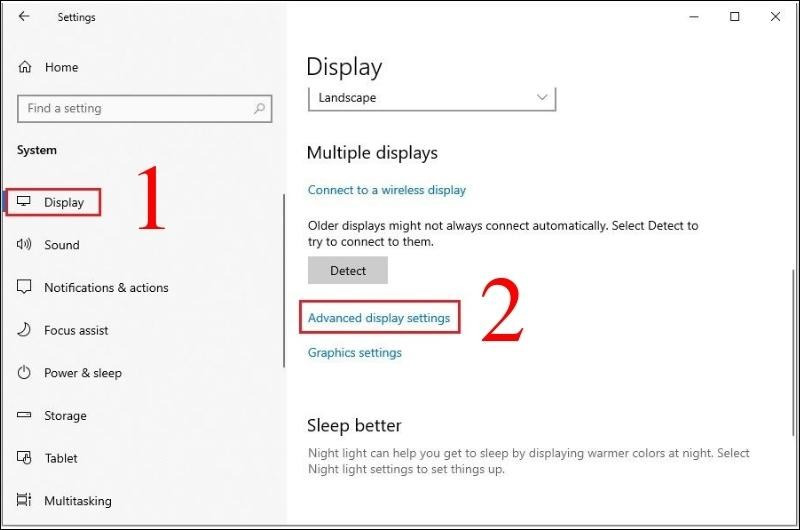Open Tablet settings icon

pos(25,458)
